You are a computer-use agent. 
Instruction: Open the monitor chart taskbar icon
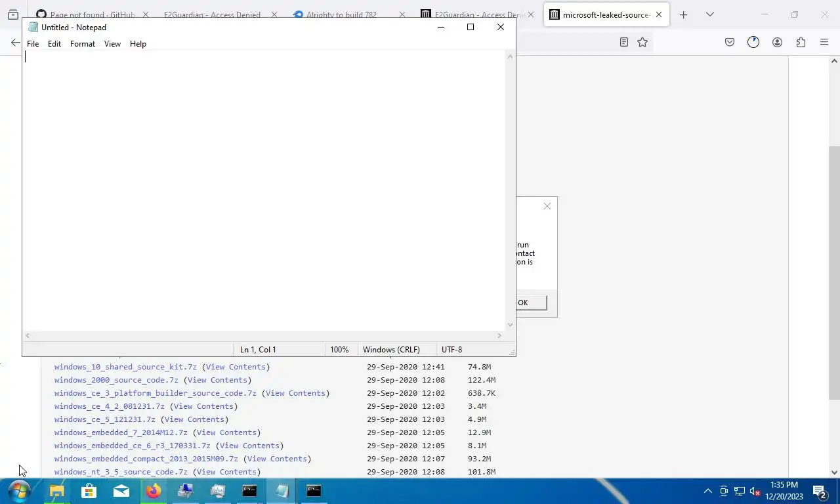point(217,491)
